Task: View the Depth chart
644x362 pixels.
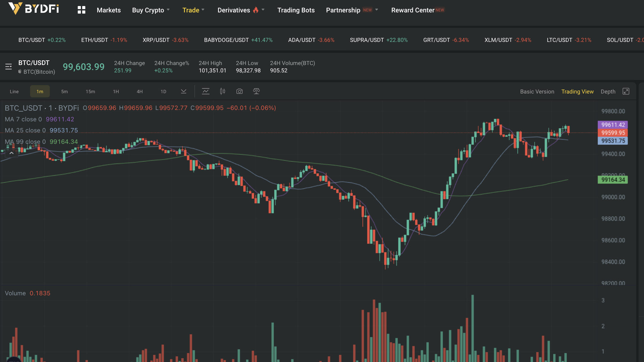Action: pos(608,92)
